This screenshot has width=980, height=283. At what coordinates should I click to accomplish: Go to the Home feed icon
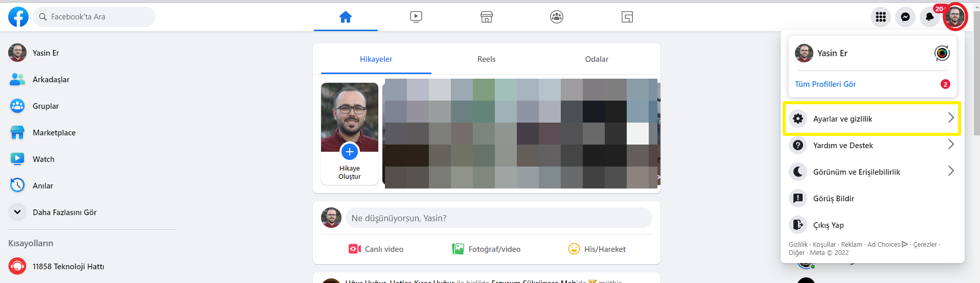tap(346, 17)
